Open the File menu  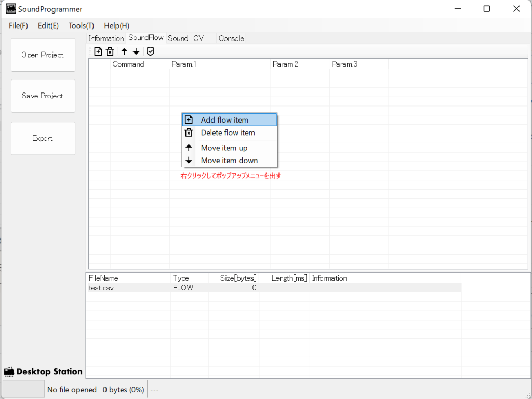click(x=18, y=25)
